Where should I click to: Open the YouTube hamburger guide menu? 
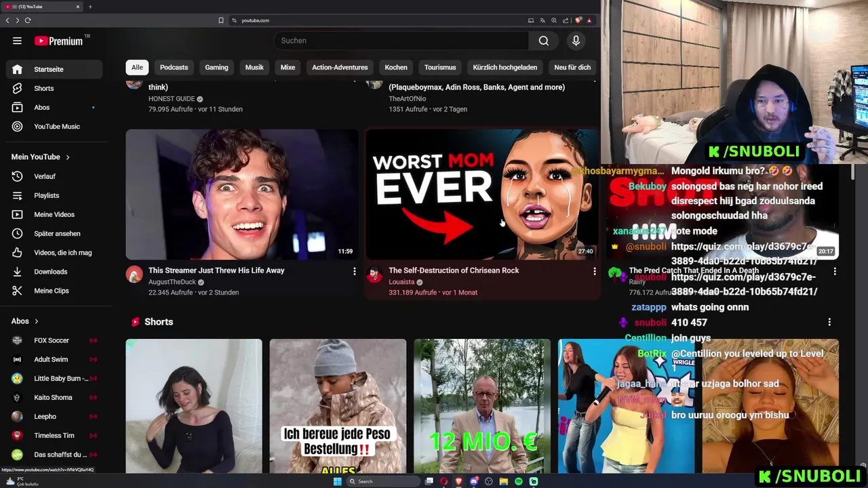(x=17, y=41)
